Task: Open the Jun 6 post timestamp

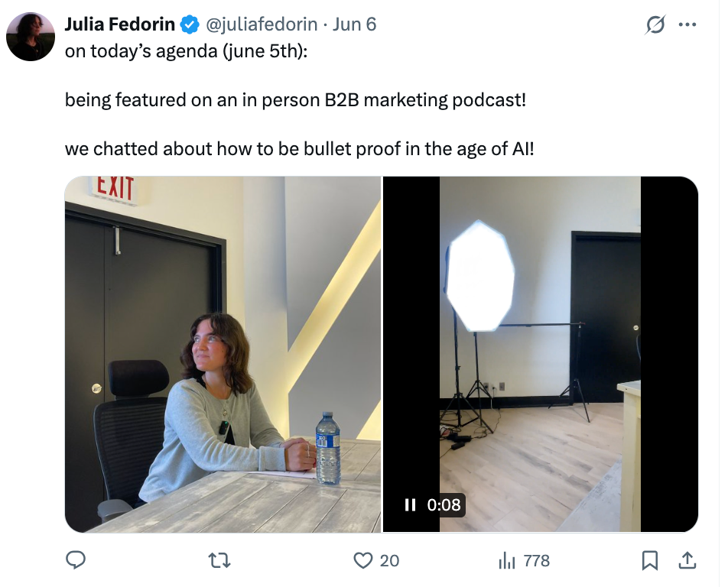Action: pyautogui.click(x=355, y=24)
